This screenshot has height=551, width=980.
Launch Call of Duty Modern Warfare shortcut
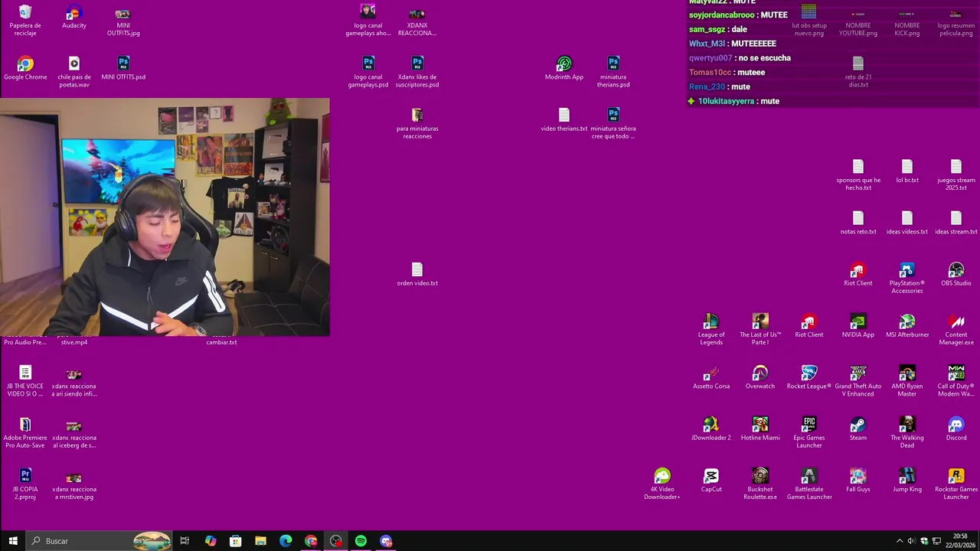(956, 380)
